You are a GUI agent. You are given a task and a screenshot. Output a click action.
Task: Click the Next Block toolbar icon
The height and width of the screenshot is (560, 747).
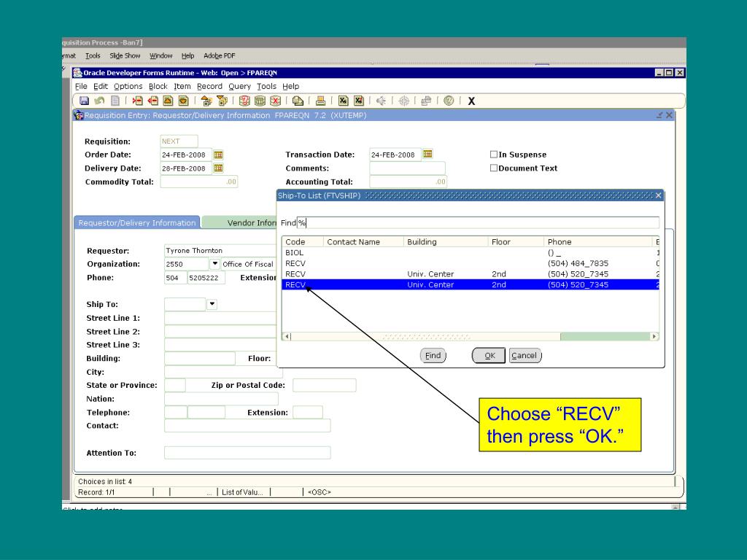(222, 101)
